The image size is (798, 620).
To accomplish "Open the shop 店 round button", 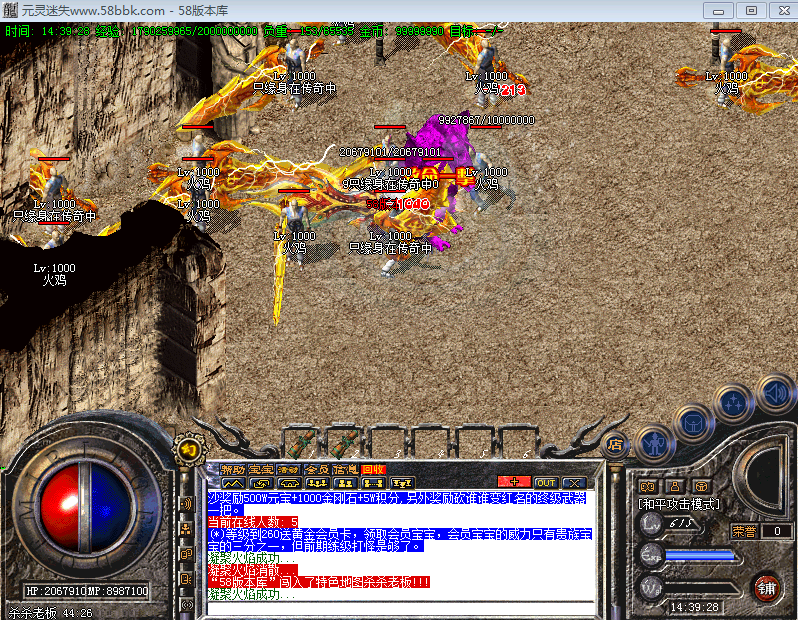I will (x=615, y=445).
